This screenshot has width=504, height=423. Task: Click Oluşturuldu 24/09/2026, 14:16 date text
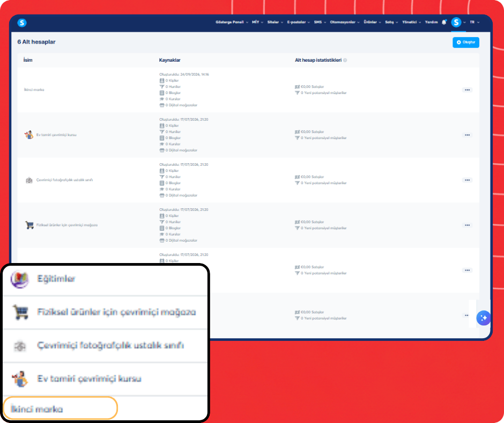[x=184, y=75]
